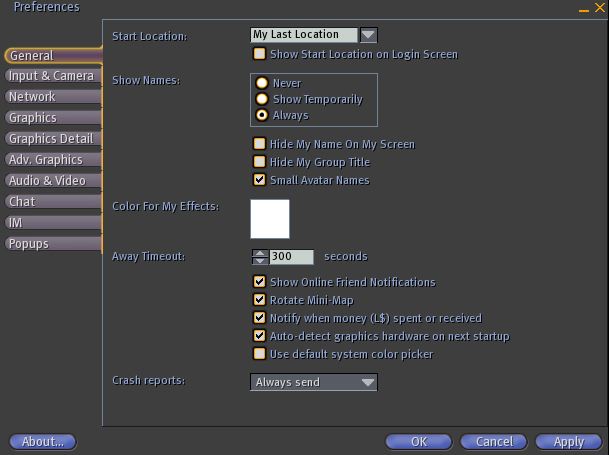Open the Audio & Video tab
This screenshot has width=609, height=455.
tap(48, 181)
